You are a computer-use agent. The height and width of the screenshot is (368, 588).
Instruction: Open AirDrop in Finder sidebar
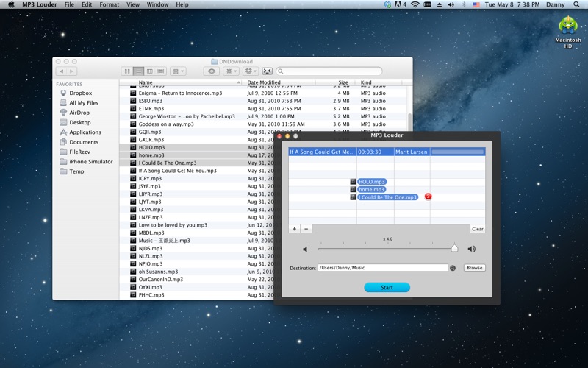click(79, 113)
